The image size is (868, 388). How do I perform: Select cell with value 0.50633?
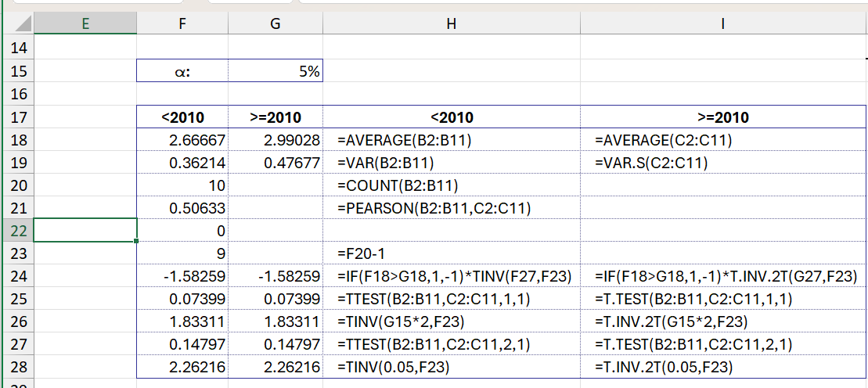[x=182, y=208]
